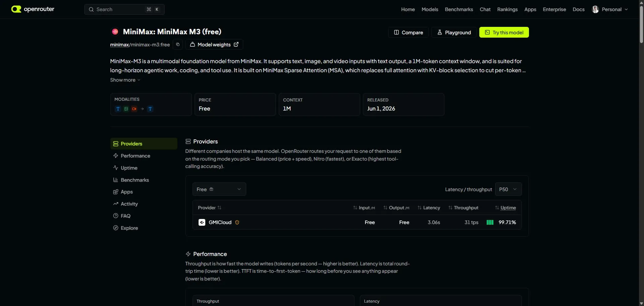This screenshot has height=306, width=644.
Task: Sort the table by Input price
Action: (364, 208)
